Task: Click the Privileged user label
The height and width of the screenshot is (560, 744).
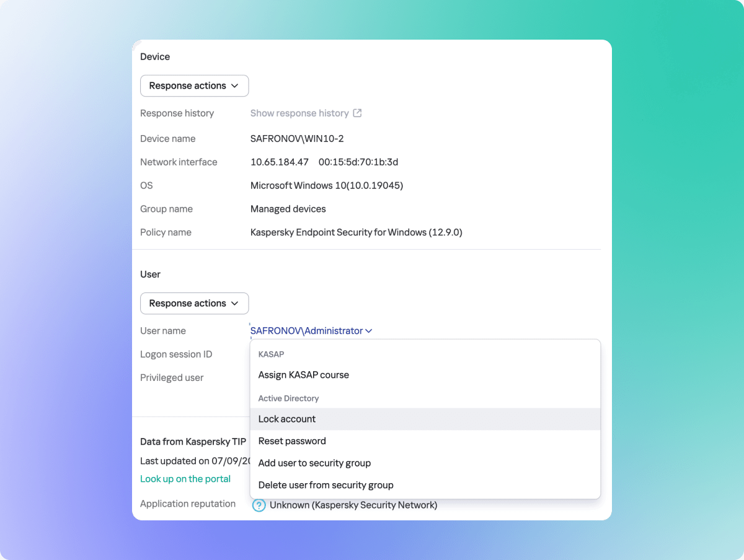Action: tap(172, 378)
